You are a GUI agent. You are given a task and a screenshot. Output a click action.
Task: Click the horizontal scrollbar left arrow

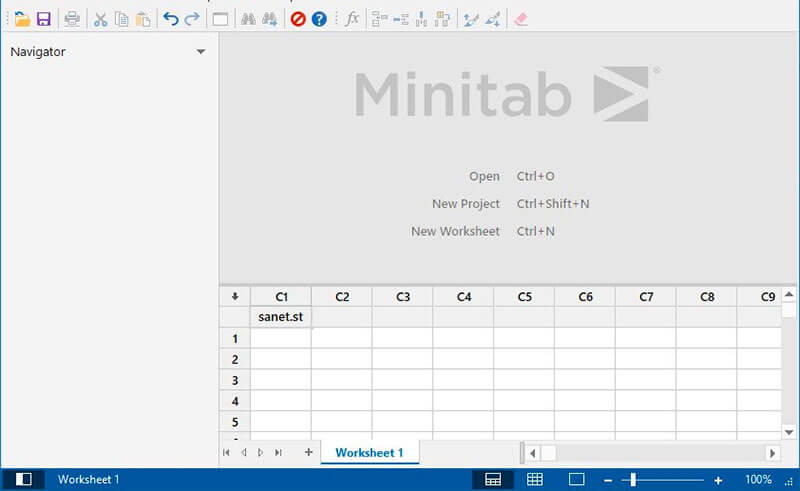(533, 453)
